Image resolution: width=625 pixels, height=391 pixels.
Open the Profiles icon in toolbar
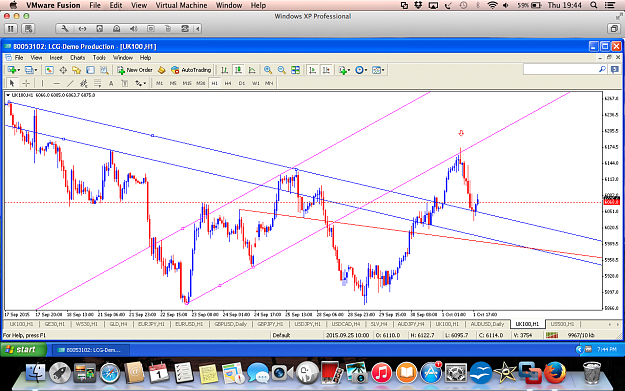(29, 70)
